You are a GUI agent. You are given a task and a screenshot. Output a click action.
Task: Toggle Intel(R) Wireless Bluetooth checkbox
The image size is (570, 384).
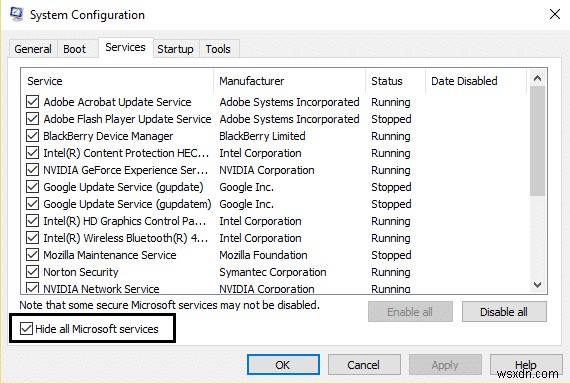point(32,238)
